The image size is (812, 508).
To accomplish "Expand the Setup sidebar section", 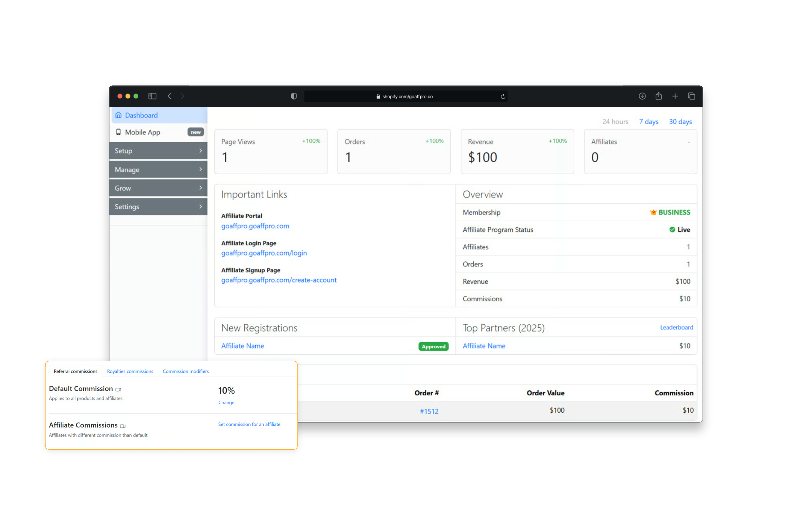I will click(x=158, y=150).
